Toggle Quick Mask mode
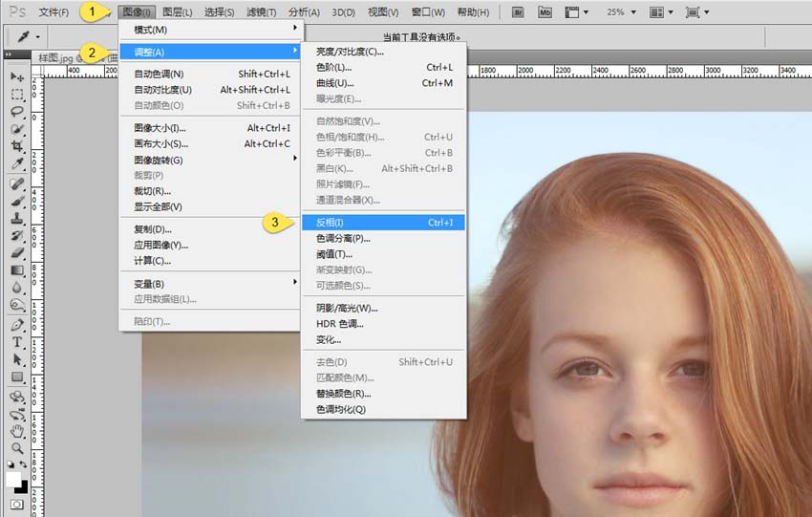 (x=17, y=504)
